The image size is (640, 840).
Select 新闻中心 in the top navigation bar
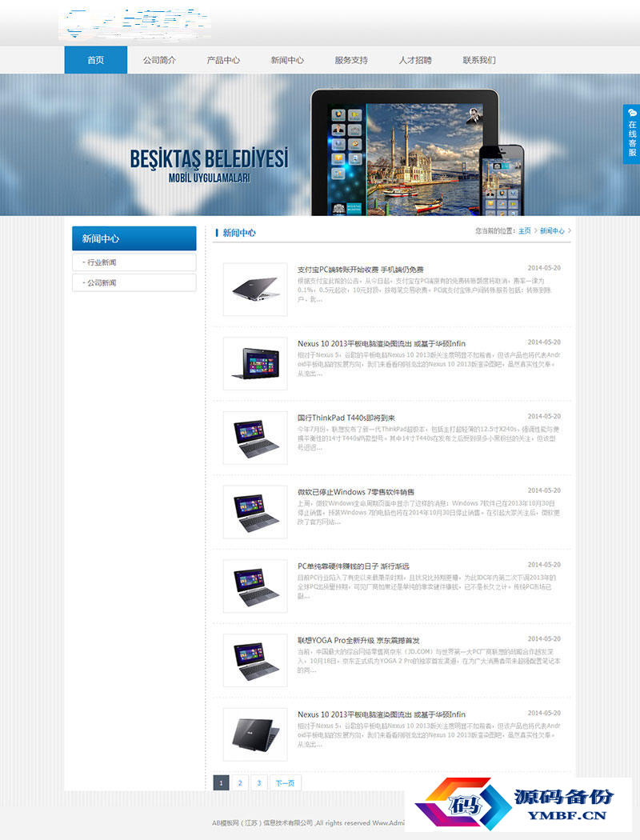[287, 60]
